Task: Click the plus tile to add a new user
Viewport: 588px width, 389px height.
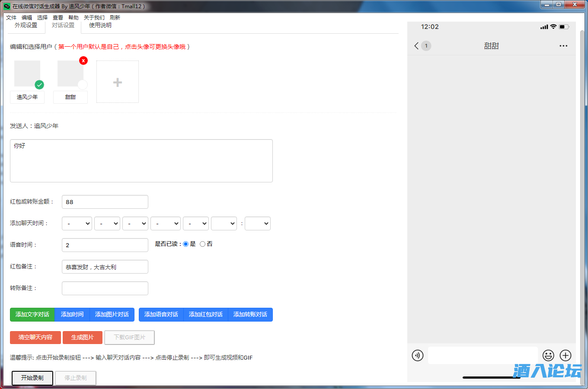Action: (117, 81)
